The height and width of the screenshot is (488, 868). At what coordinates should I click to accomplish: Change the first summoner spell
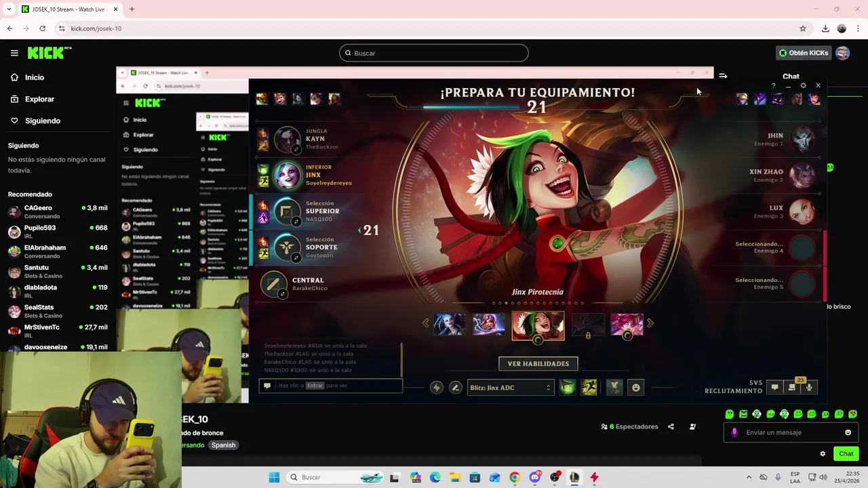click(568, 388)
